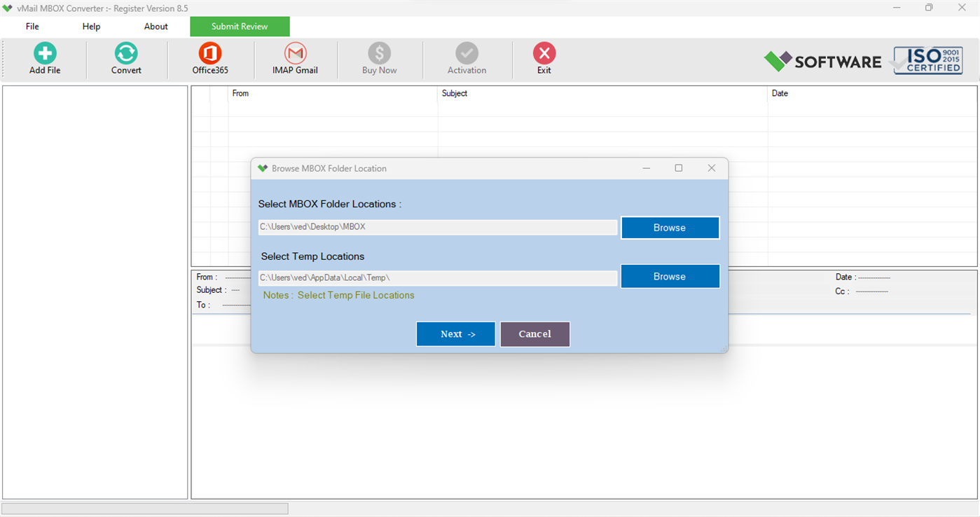Click the IMAP Gmail icon
The image size is (980, 517).
295,57
